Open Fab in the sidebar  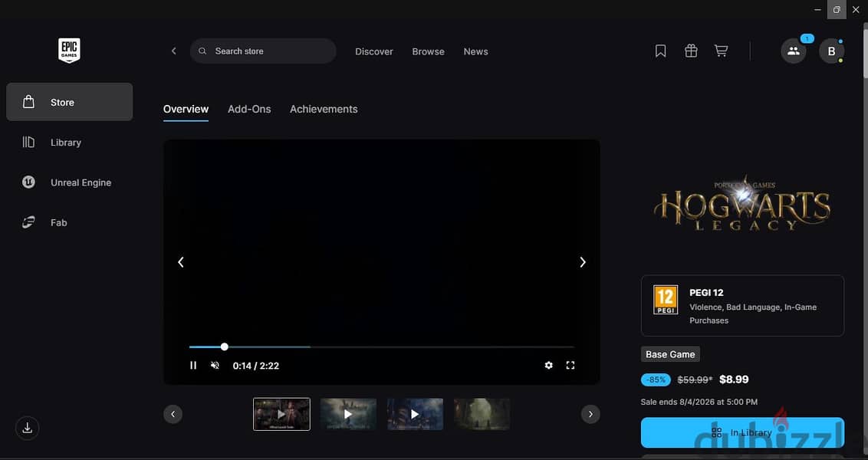click(x=69, y=222)
